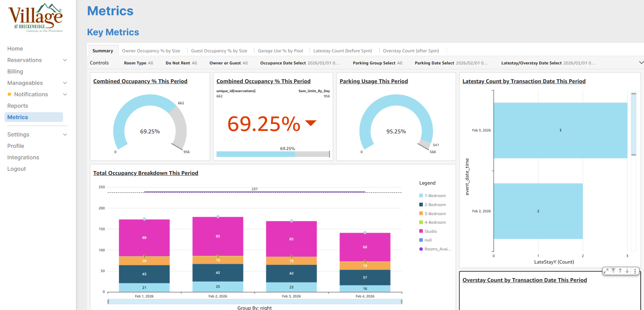This screenshot has width=644, height=310.
Task: Click the Feb 2, 2026 stacked bar Studio segment
Action: coord(218,236)
